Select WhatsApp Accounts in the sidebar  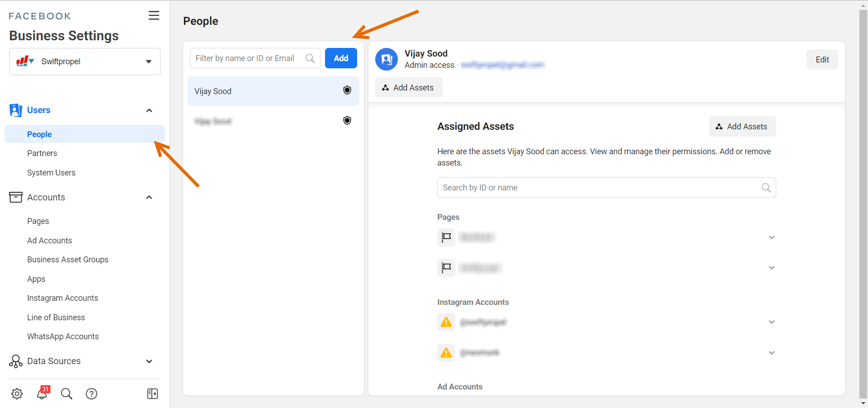click(x=63, y=337)
